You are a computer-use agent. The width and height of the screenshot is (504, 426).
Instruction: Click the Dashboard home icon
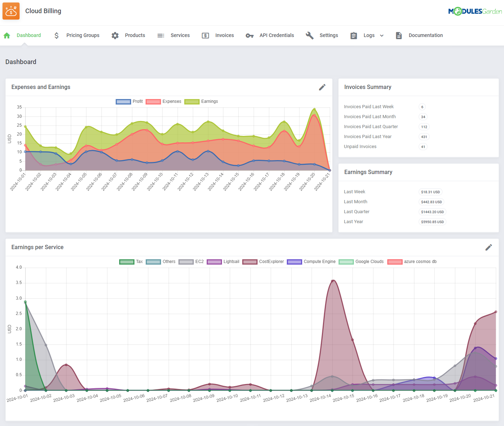(7, 36)
